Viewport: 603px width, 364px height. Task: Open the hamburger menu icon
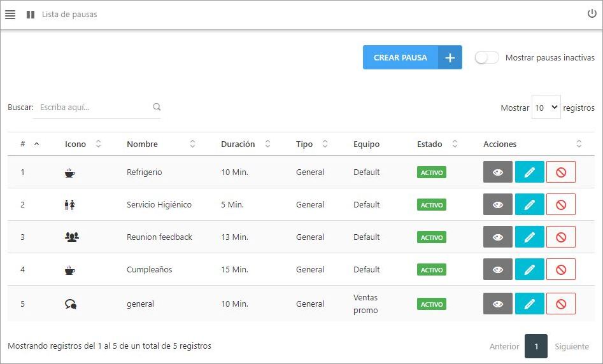point(10,15)
